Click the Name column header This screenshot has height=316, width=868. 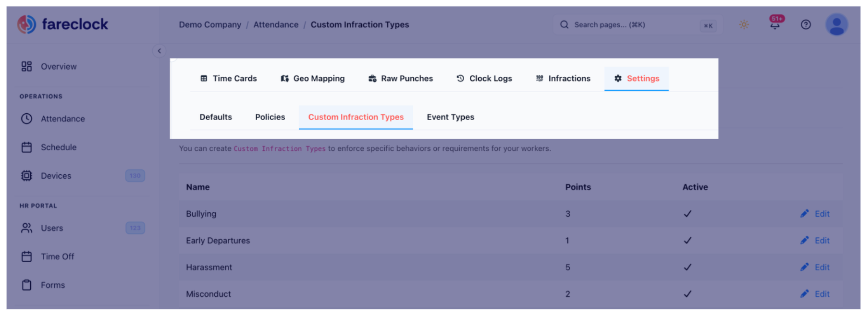click(198, 187)
